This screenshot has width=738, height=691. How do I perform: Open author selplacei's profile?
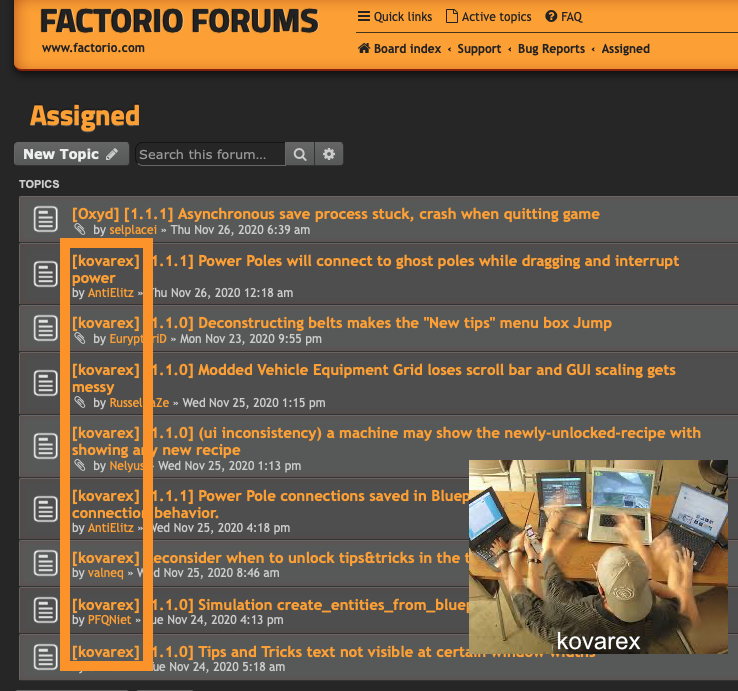pyautogui.click(x=133, y=230)
